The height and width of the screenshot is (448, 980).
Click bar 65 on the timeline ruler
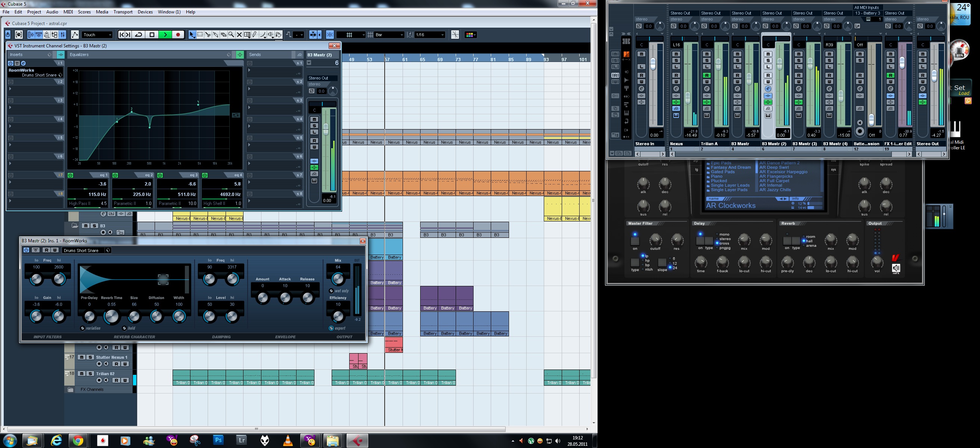422,59
